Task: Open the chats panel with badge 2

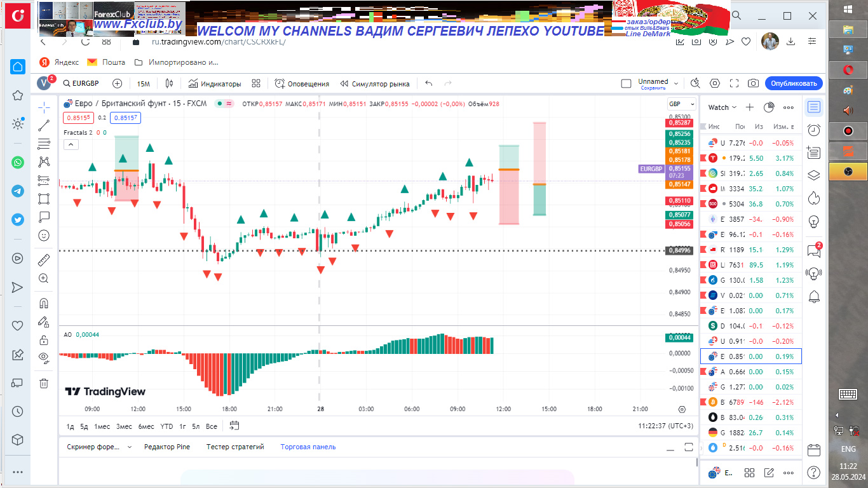Action: pos(814,250)
